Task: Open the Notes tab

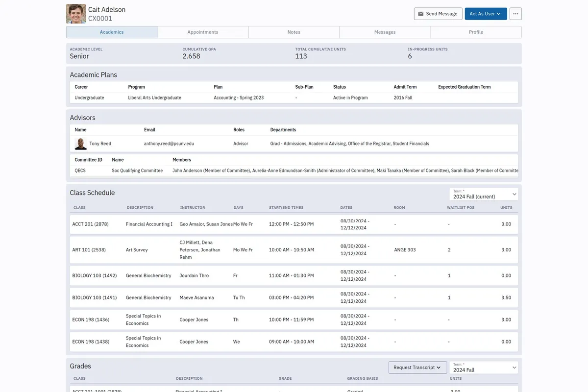Action: point(294,32)
